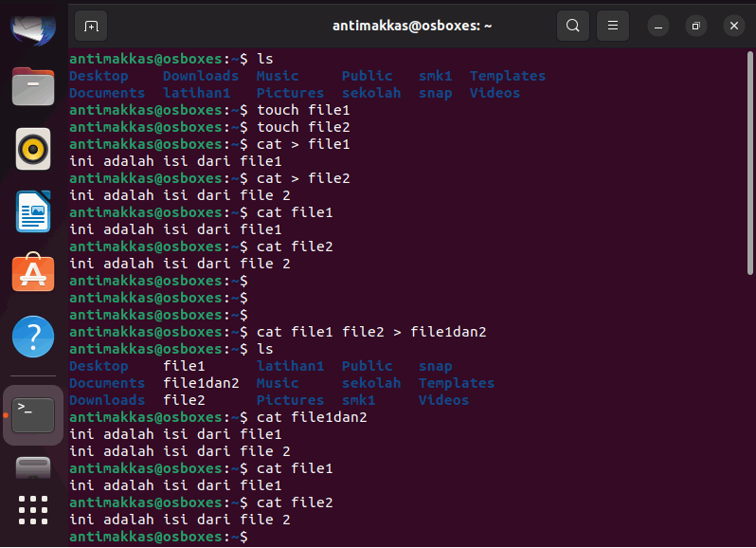This screenshot has height=548, width=756.
Task: Close the terminal window
Action: 734,26
